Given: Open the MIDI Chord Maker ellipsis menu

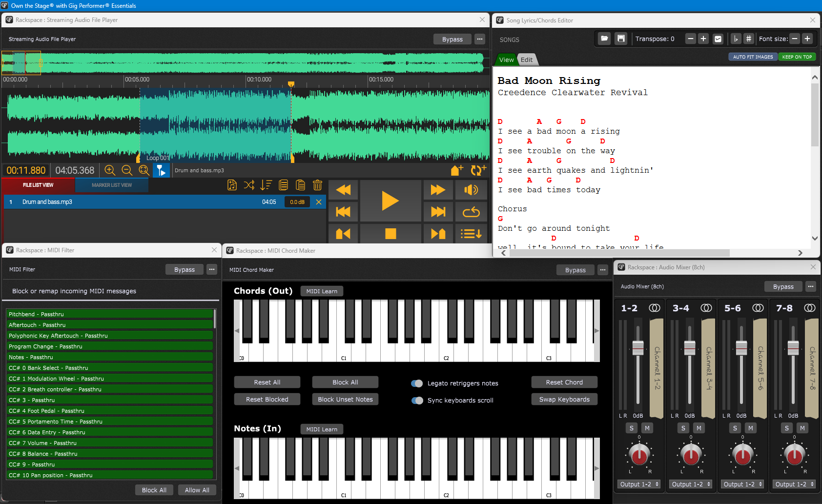Looking at the screenshot, I should coord(603,270).
